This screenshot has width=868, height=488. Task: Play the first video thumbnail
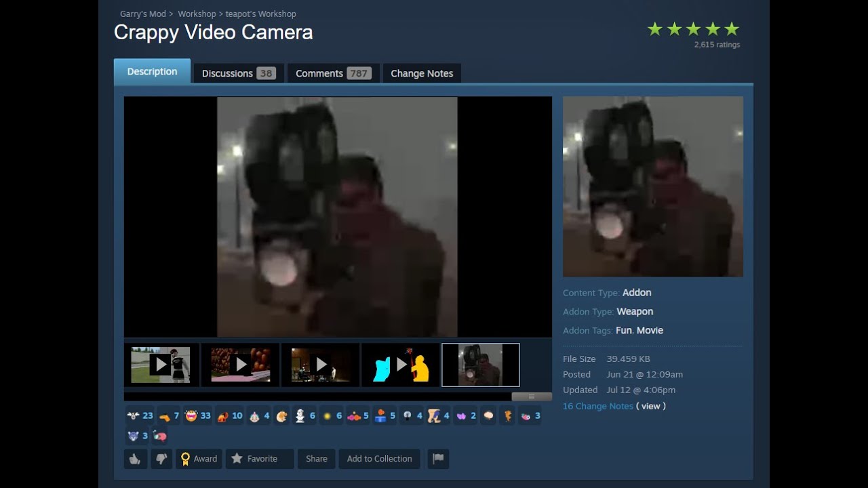pyautogui.click(x=161, y=365)
